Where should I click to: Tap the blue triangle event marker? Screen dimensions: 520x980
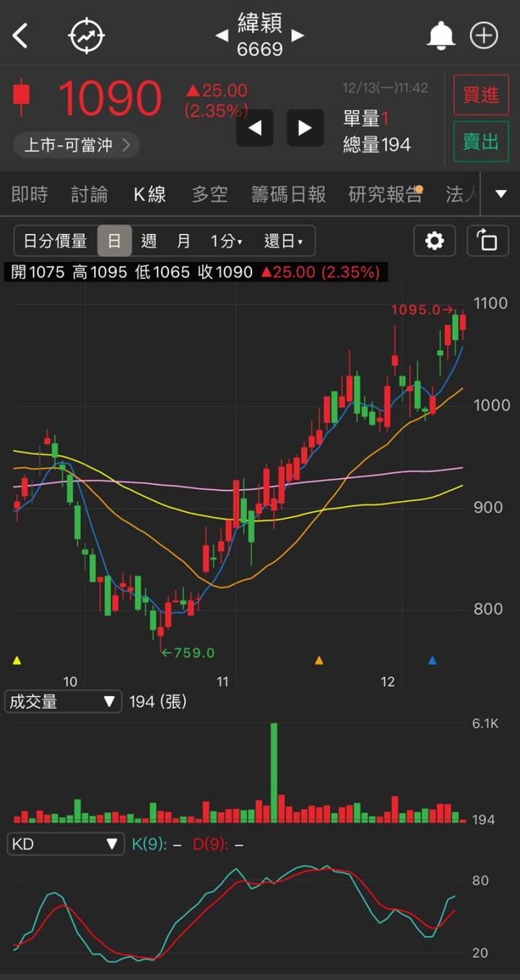433,660
